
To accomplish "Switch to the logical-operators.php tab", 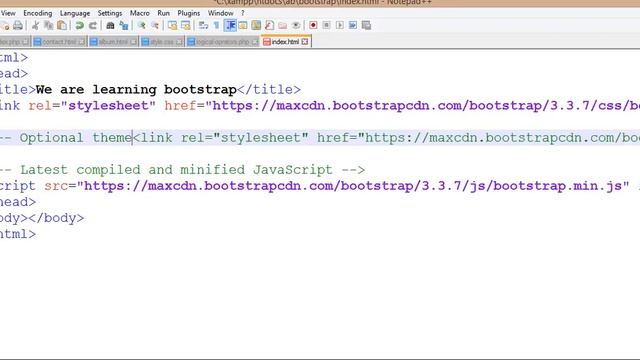I will tap(222, 42).
